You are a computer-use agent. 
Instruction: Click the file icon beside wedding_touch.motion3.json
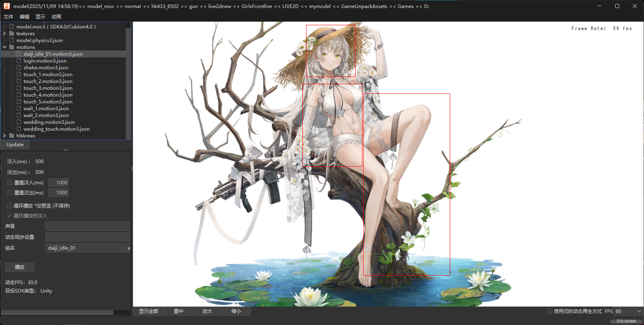point(19,129)
